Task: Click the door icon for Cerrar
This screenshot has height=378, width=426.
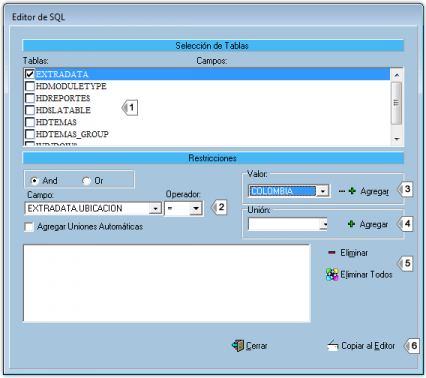Action: pyautogui.click(x=238, y=345)
